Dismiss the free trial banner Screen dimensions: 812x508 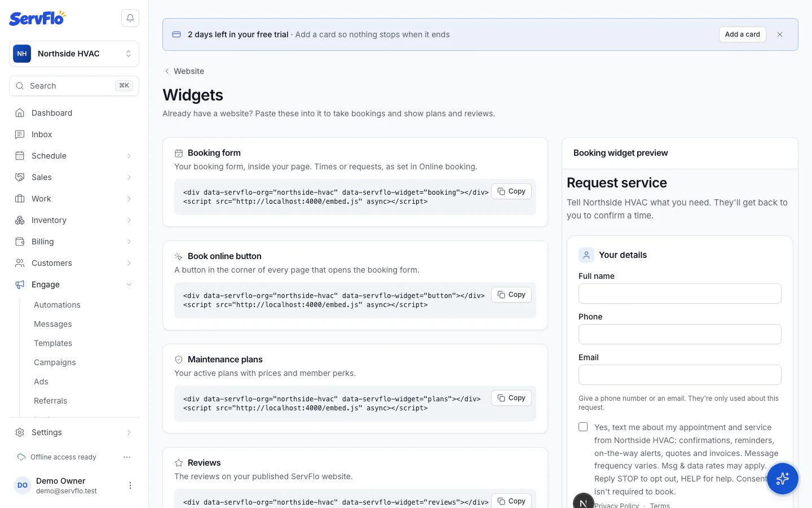[x=780, y=34]
